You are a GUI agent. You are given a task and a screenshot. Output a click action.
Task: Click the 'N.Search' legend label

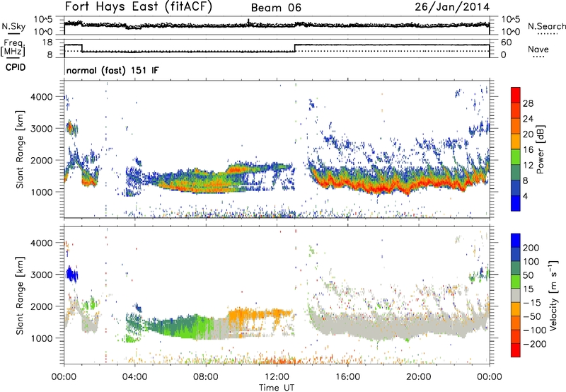coord(547,26)
